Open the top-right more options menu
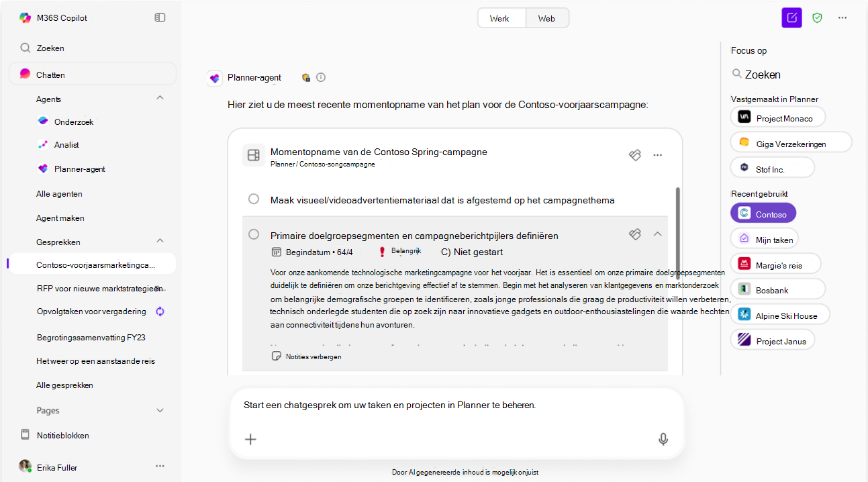 842,18
